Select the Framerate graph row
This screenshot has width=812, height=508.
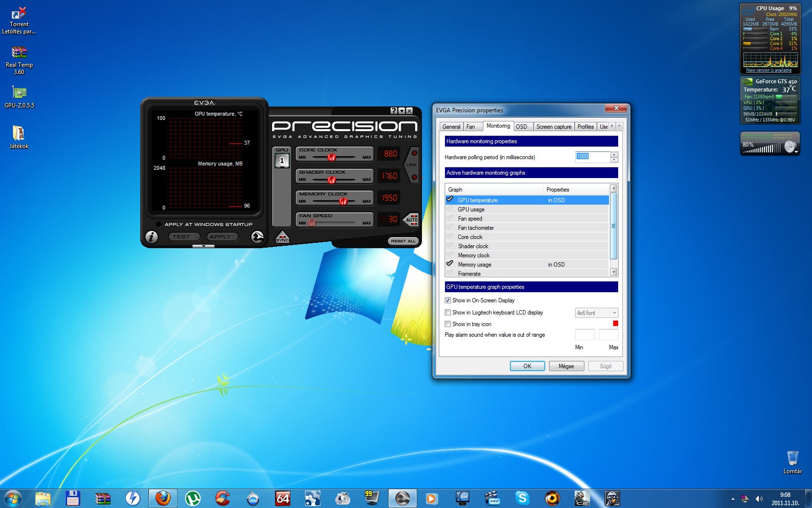(527, 274)
